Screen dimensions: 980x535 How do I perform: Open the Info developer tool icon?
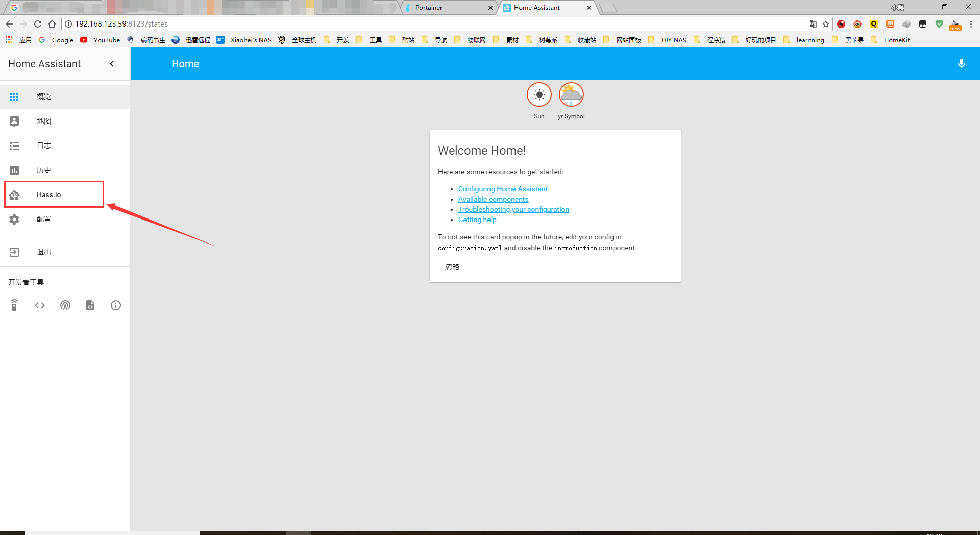coord(116,305)
